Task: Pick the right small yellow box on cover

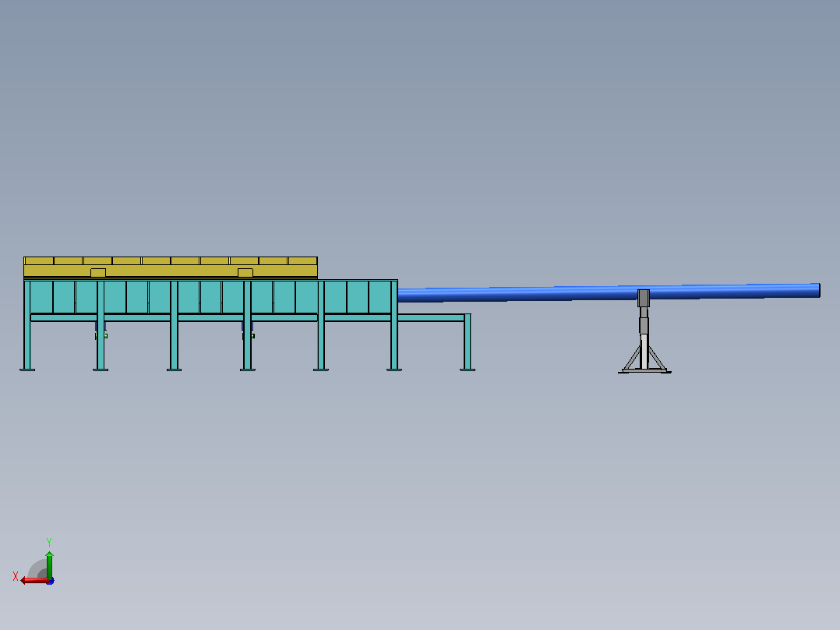Action: [245, 273]
